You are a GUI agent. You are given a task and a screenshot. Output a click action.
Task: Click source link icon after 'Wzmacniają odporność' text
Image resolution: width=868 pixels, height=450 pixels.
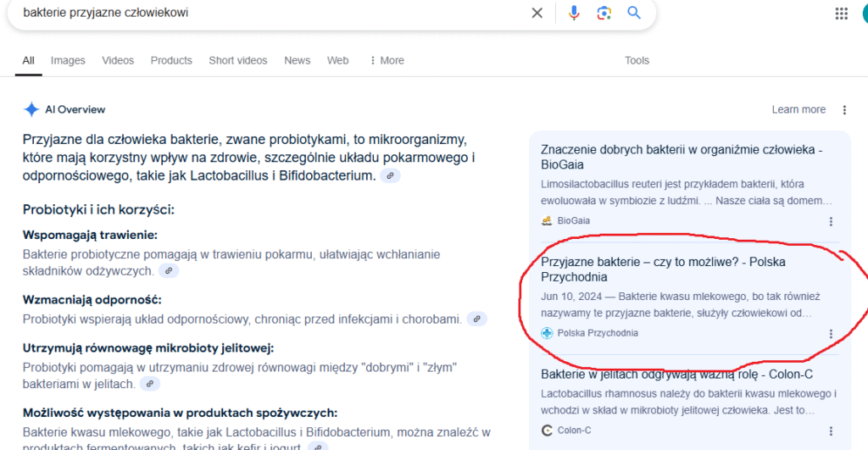[478, 319]
